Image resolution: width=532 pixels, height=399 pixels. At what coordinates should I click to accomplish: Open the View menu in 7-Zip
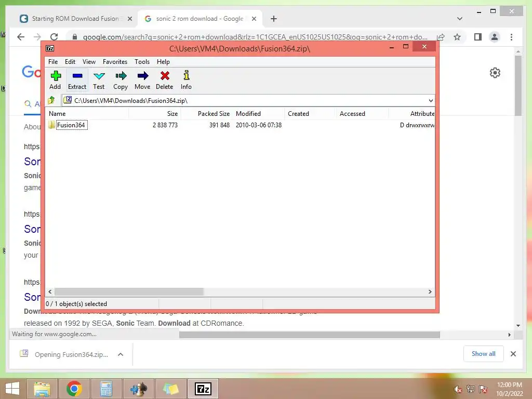tap(89, 62)
